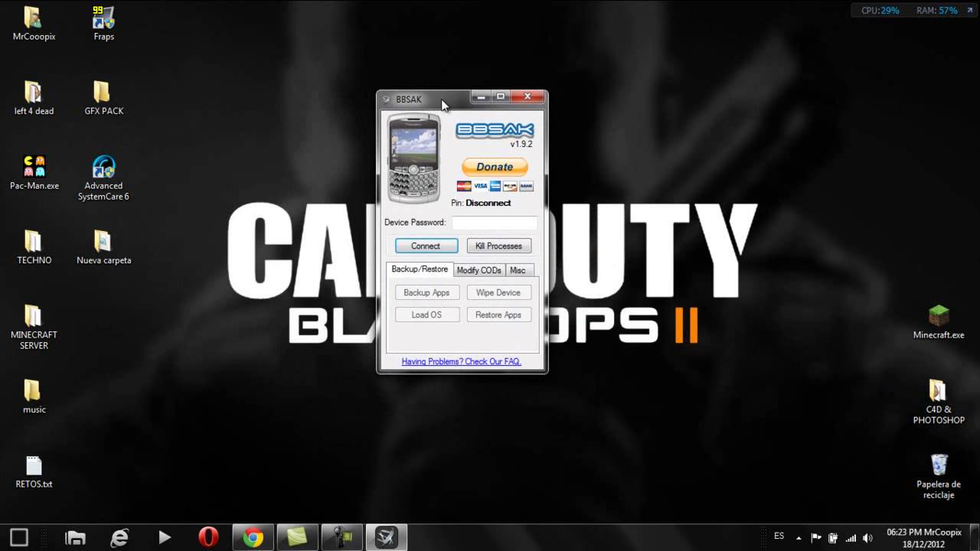
Task: Click the Backup Apps button
Action: 426,292
